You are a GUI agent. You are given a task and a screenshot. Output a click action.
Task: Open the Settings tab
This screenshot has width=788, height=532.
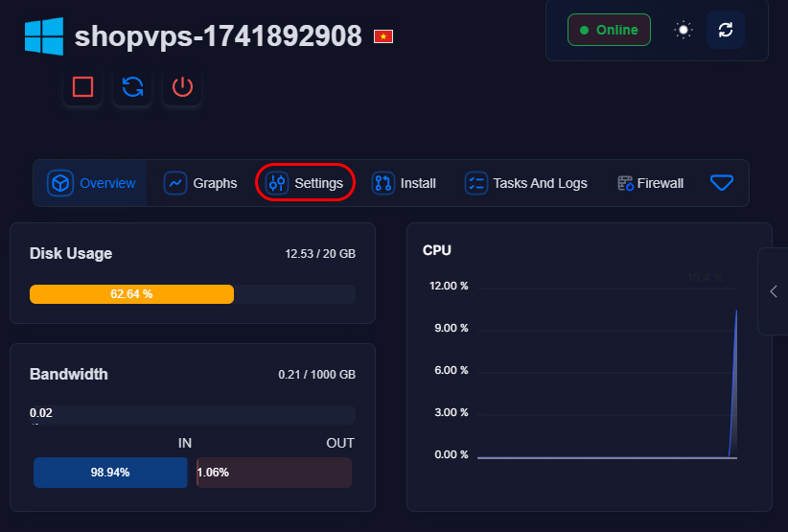306,183
